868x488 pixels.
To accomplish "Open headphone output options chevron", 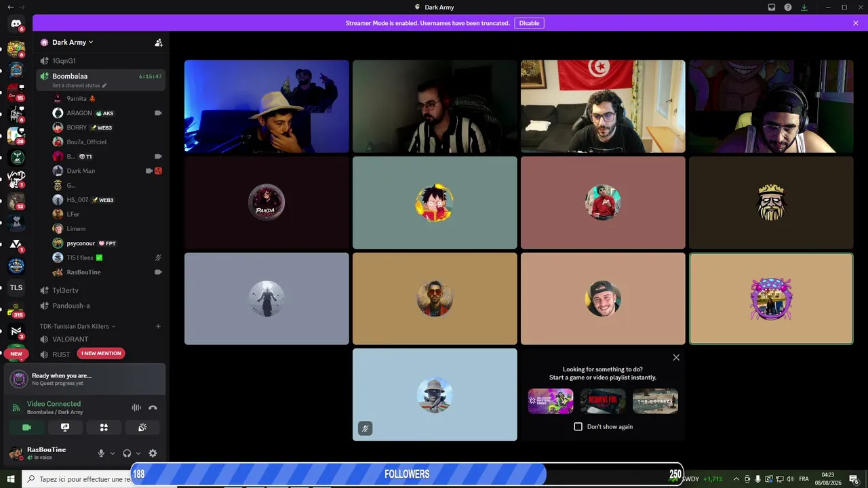I will click(138, 453).
